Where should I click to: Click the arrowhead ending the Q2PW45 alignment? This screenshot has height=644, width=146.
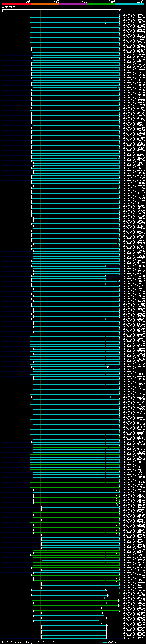pyautogui.click(x=99, y=620)
